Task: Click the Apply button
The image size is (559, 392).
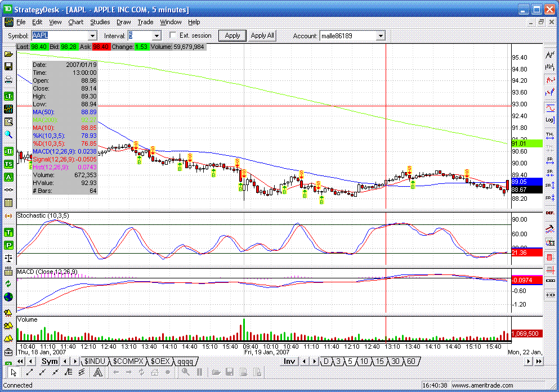Action: pos(232,35)
